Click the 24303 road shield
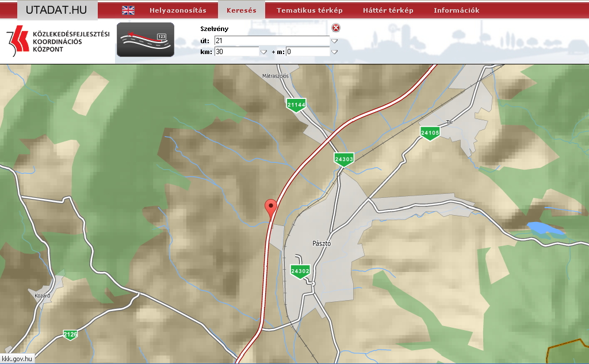 343,159
